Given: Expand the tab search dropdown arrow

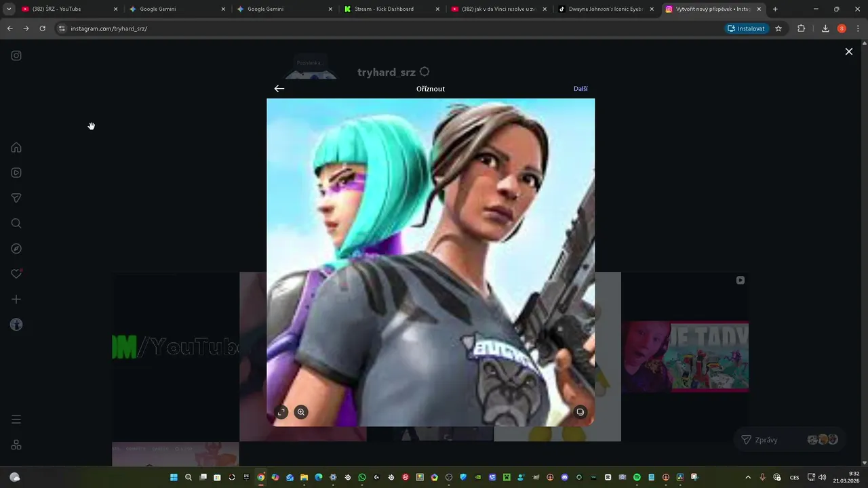Looking at the screenshot, I should (8, 9).
